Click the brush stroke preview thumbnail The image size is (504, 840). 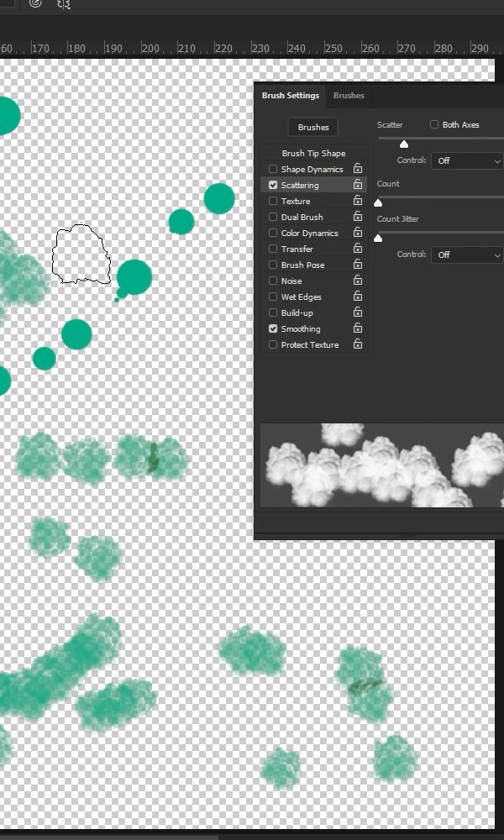pos(382,465)
